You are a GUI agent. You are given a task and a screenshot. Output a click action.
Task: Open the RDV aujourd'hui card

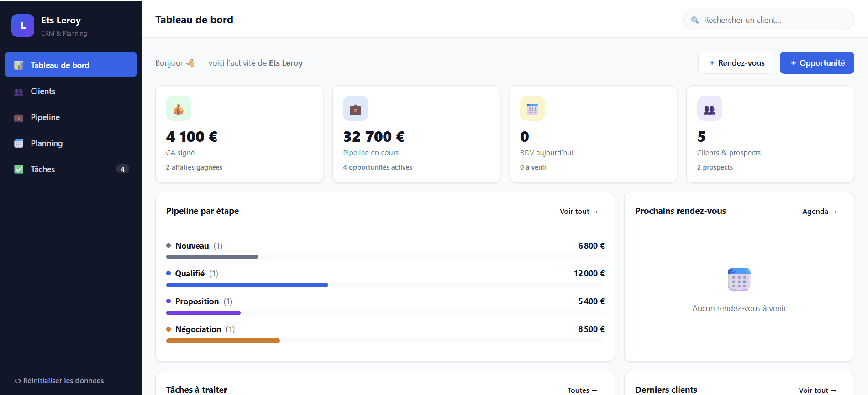pyautogui.click(x=593, y=134)
